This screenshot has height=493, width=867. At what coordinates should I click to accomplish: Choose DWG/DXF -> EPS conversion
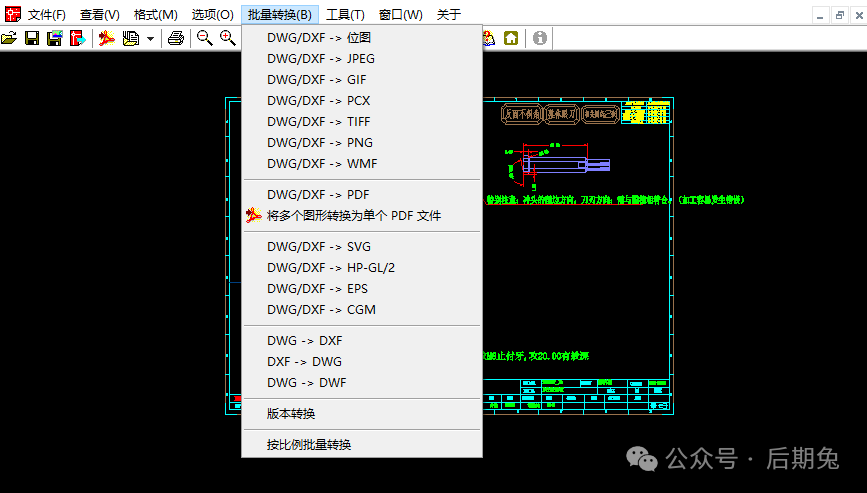click(362, 289)
